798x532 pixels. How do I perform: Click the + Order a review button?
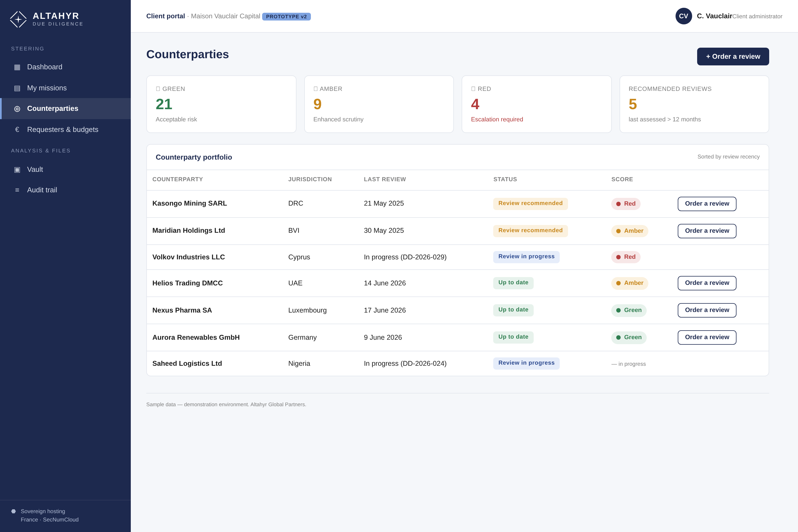click(733, 56)
